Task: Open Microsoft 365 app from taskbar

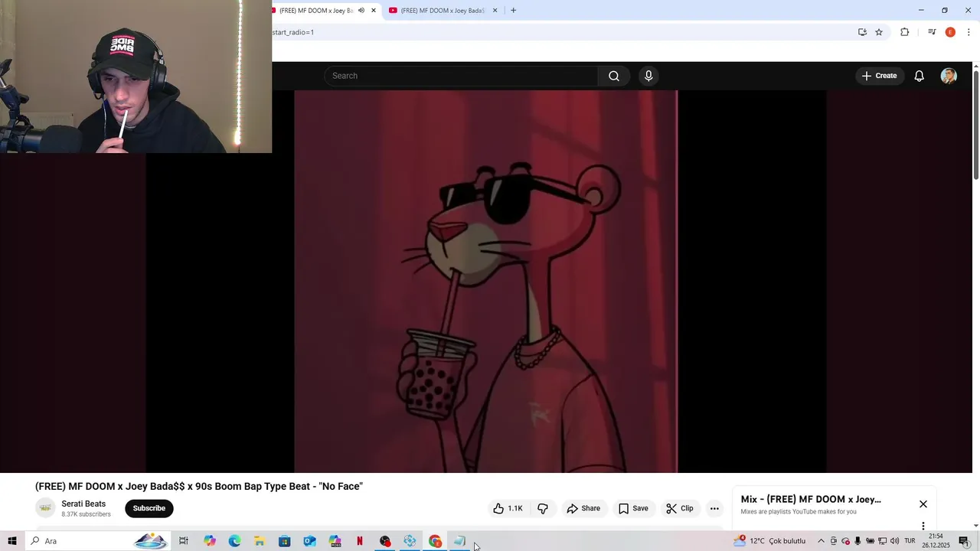Action: [x=335, y=541]
